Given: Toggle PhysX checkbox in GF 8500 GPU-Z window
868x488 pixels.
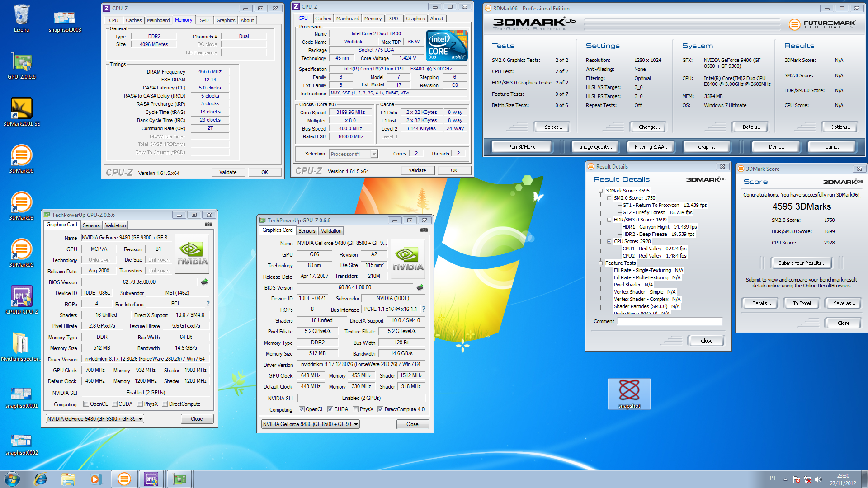Looking at the screenshot, I should pyautogui.click(x=355, y=409).
